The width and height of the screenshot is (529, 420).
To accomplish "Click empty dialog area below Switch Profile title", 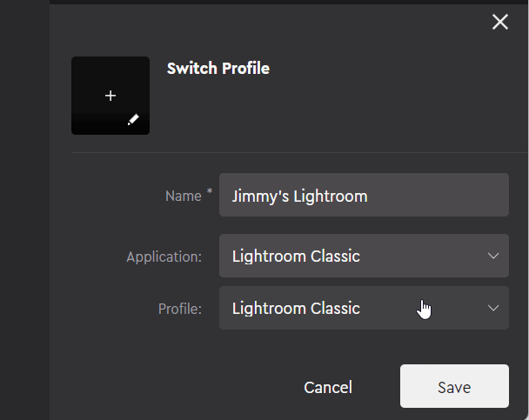I will pos(305,113).
